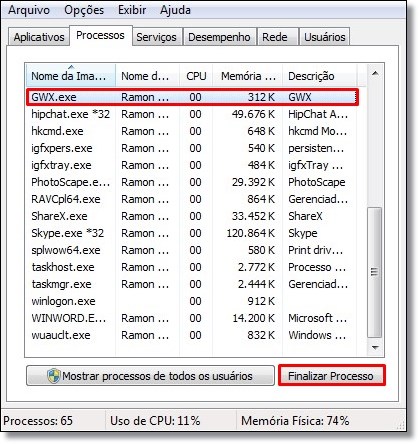Switch to the Usuários tab
This screenshot has width=419, height=444.
(x=325, y=37)
